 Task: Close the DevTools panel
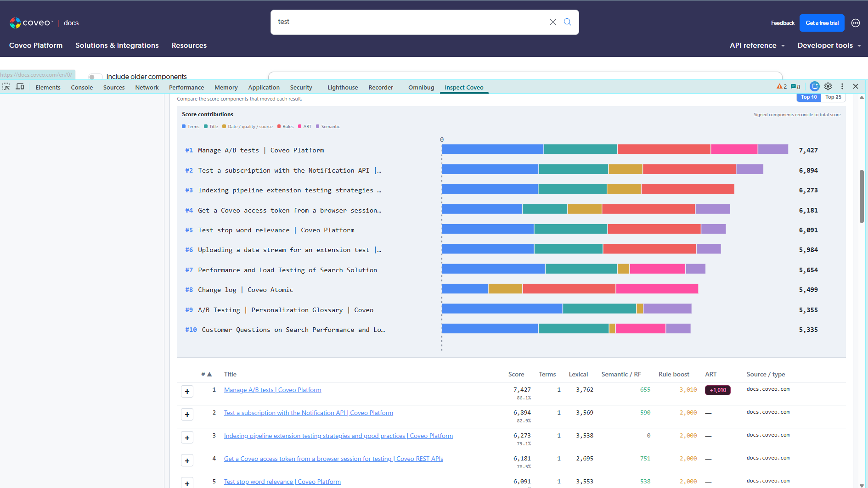point(856,86)
